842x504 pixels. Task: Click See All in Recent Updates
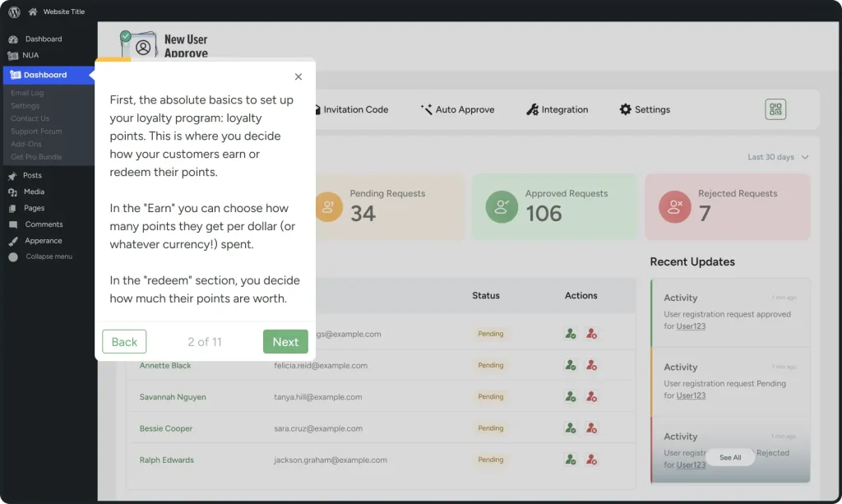click(x=730, y=457)
